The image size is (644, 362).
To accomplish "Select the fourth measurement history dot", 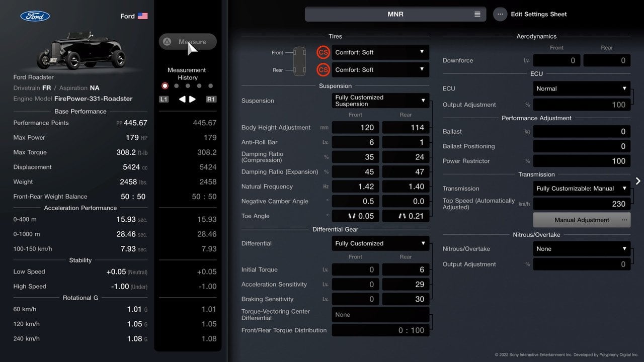I will pyautogui.click(x=199, y=86).
